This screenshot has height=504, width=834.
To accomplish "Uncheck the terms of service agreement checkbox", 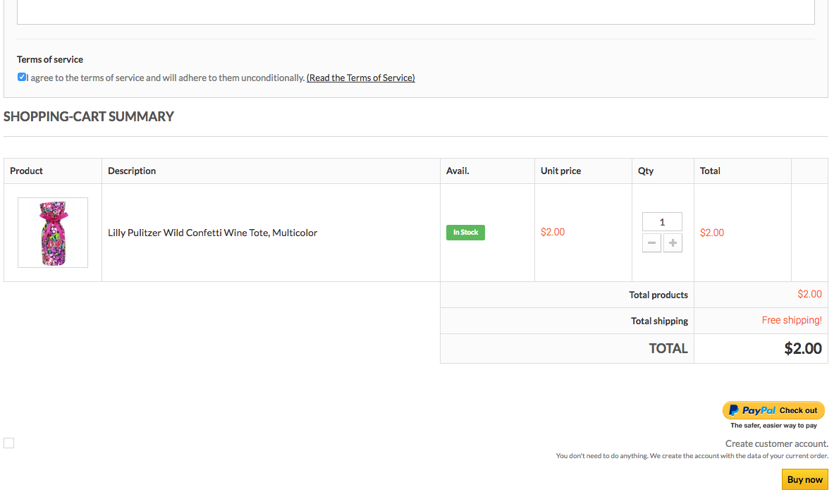I will point(22,78).
